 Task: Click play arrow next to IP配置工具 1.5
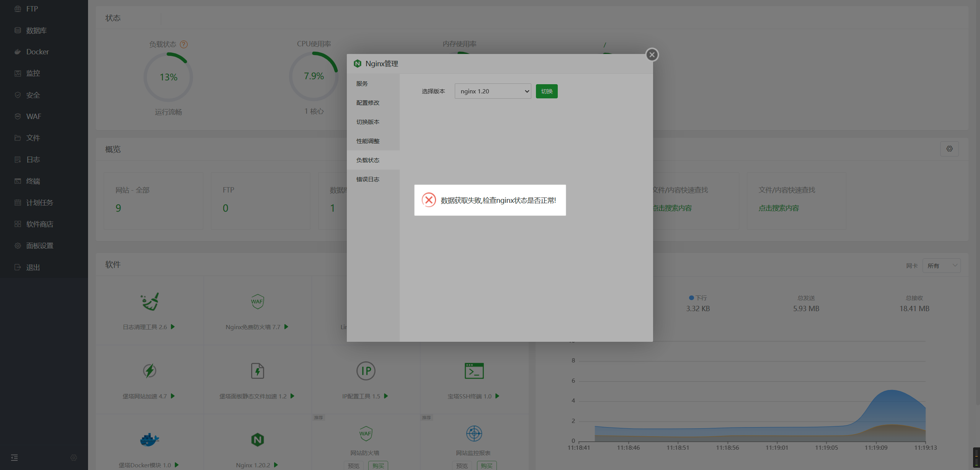click(x=386, y=396)
